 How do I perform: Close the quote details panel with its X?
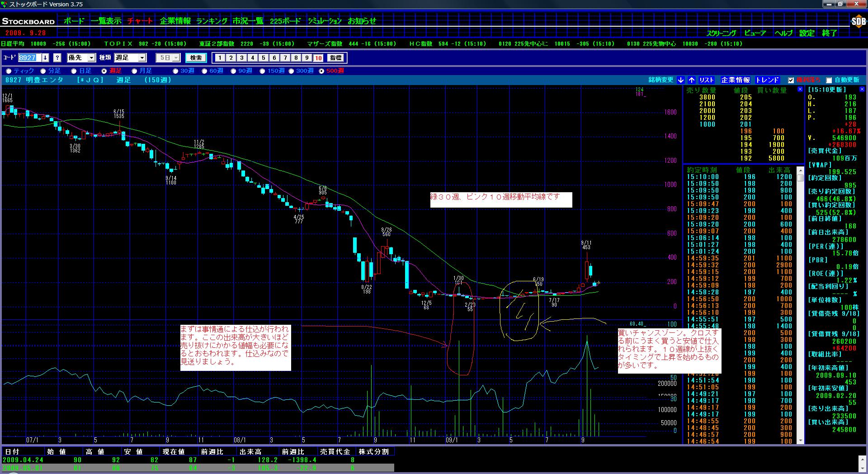863,90
